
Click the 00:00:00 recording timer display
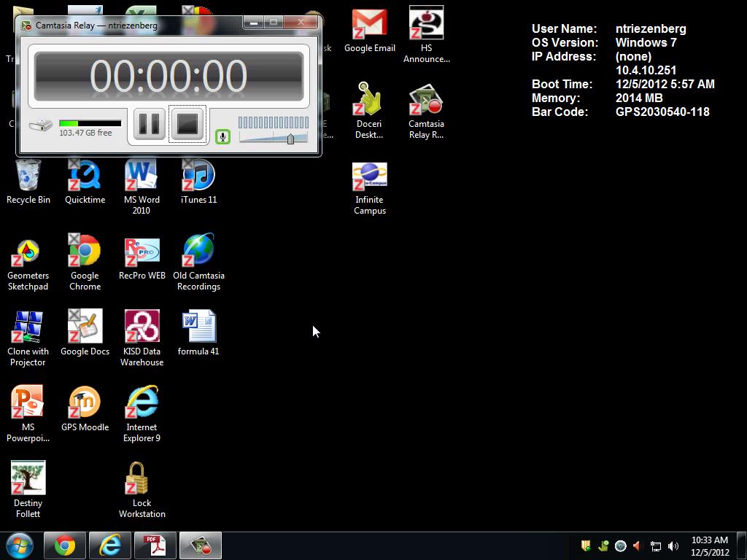click(x=169, y=76)
